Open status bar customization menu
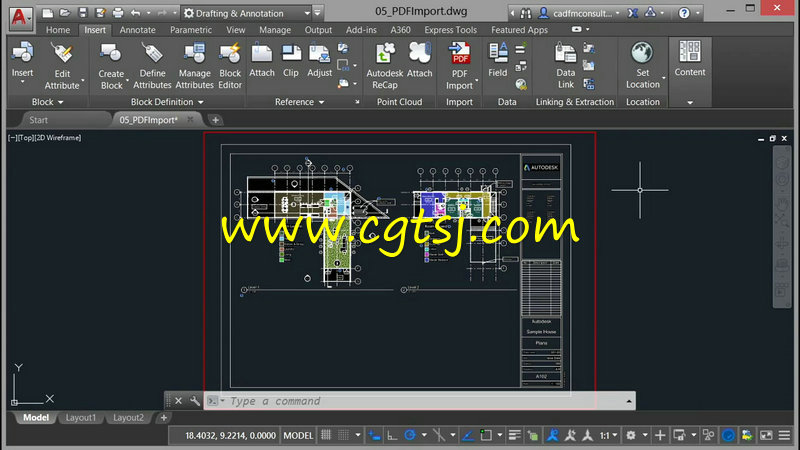Viewport: 800px width, 450px height. click(784, 435)
